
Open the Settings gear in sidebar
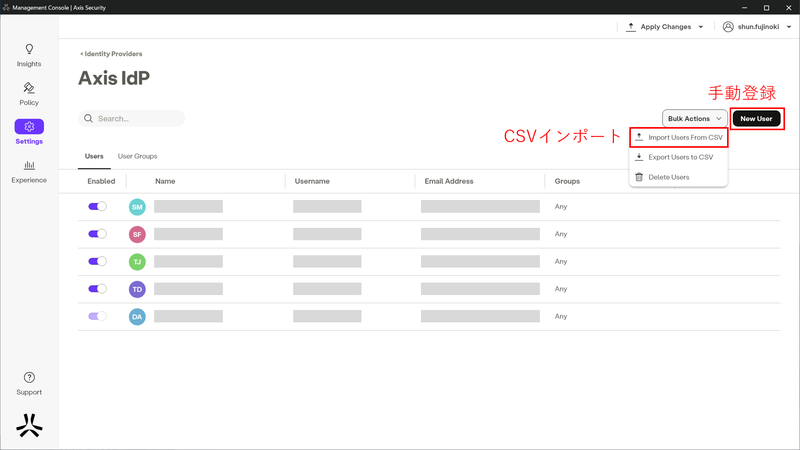click(29, 127)
